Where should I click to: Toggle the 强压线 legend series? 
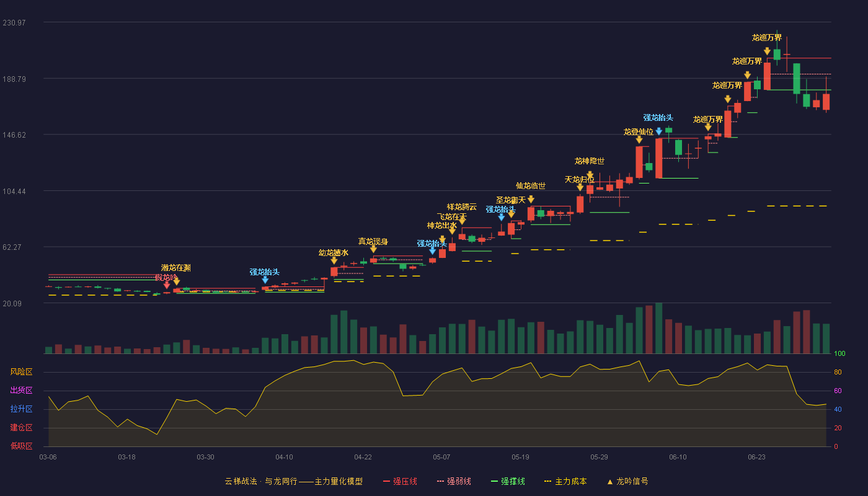click(400, 481)
